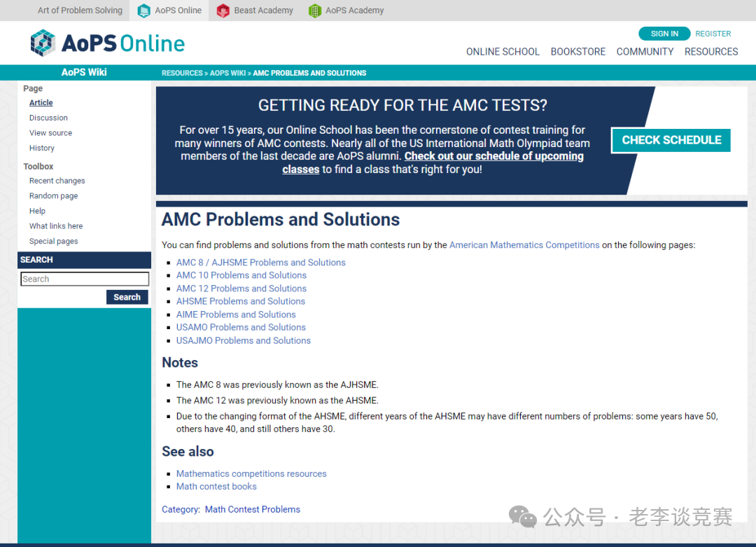Click the AoPS Academy green icon
Viewport: 756px width, 547px height.
click(x=315, y=11)
